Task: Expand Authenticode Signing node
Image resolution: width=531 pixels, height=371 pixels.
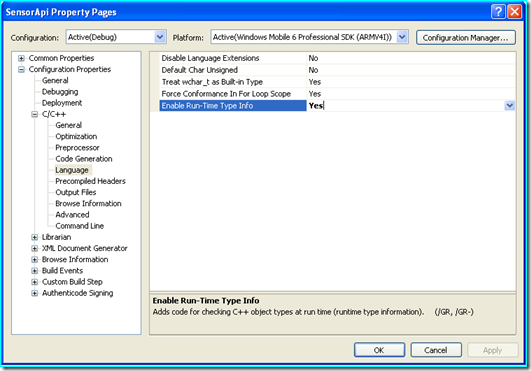Action: tap(35, 293)
